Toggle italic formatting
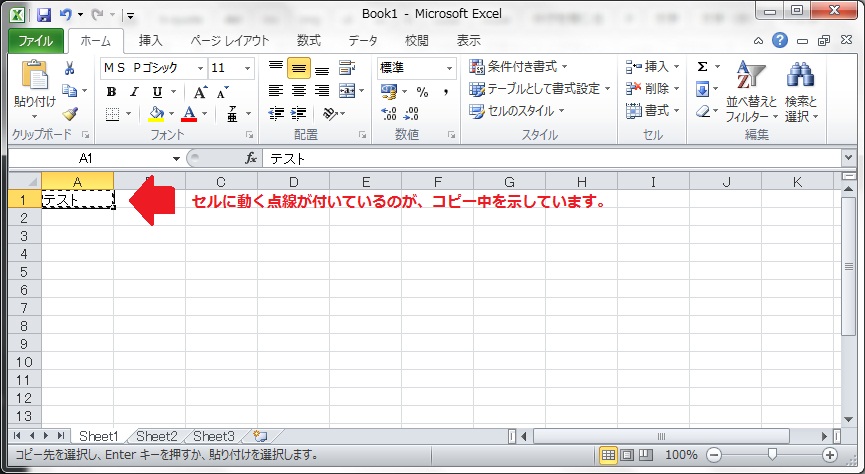Screen dimensions: 865x474 [134, 92]
